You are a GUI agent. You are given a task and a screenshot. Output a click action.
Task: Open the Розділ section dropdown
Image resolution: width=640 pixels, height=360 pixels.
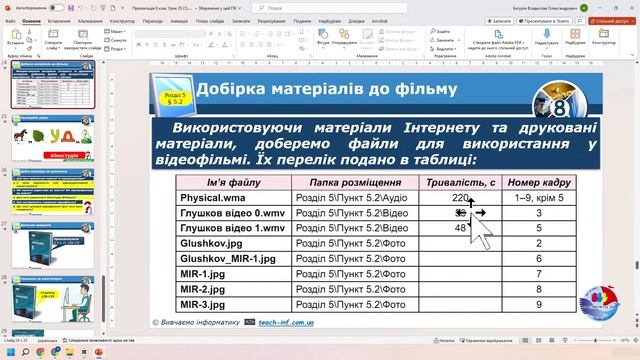115,49
